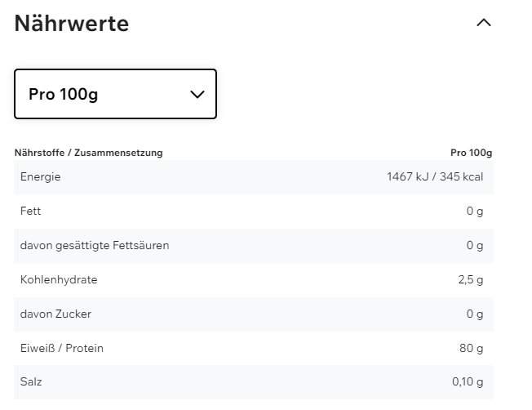This screenshot has width=532, height=410.
Task: Click the Kohlenhydrate row label
Action: (59, 280)
